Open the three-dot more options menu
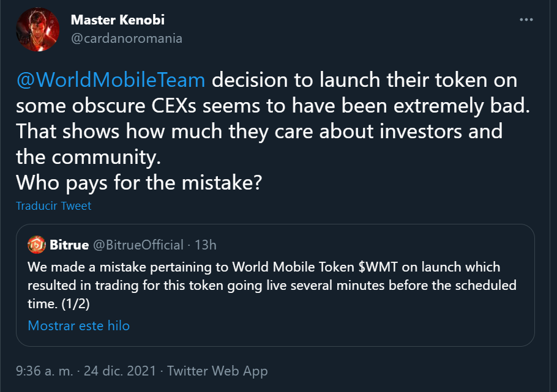The image size is (557, 392). pyautogui.click(x=526, y=20)
